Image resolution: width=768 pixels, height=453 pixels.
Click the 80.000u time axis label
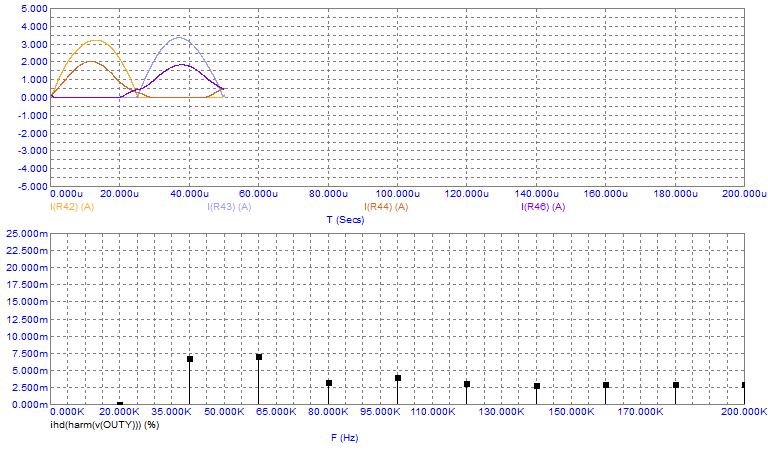point(329,194)
